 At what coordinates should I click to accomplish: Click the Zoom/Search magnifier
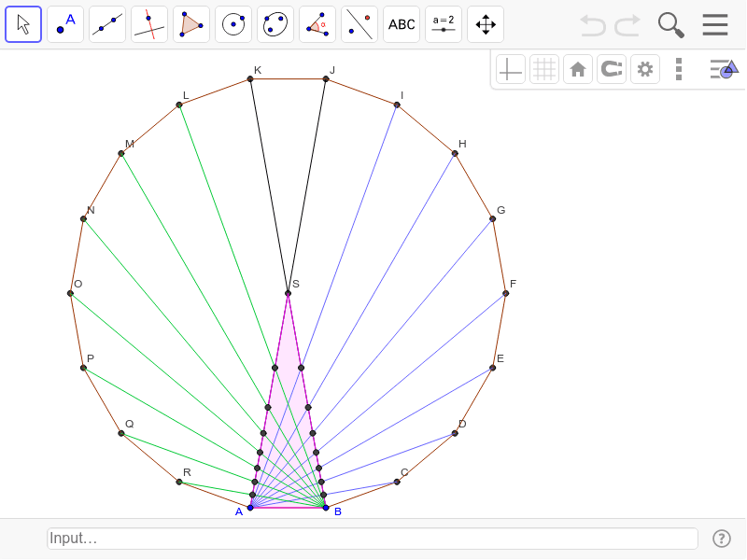(670, 25)
